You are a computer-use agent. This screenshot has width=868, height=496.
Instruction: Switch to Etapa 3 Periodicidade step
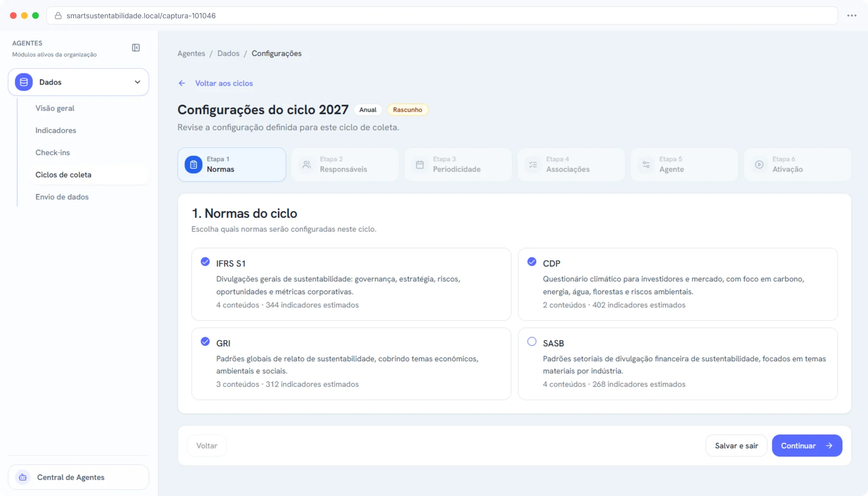(458, 164)
